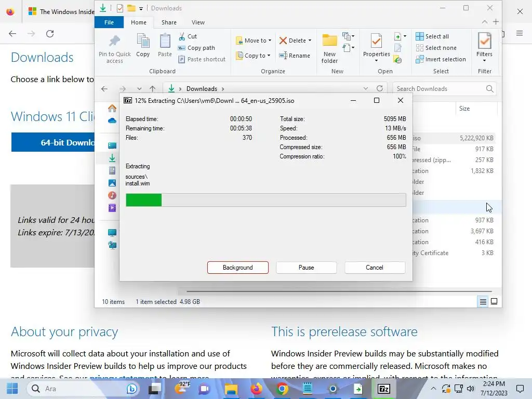The image size is (532, 399).
Task: Click the History icon in Open group
Action: coord(397,60)
